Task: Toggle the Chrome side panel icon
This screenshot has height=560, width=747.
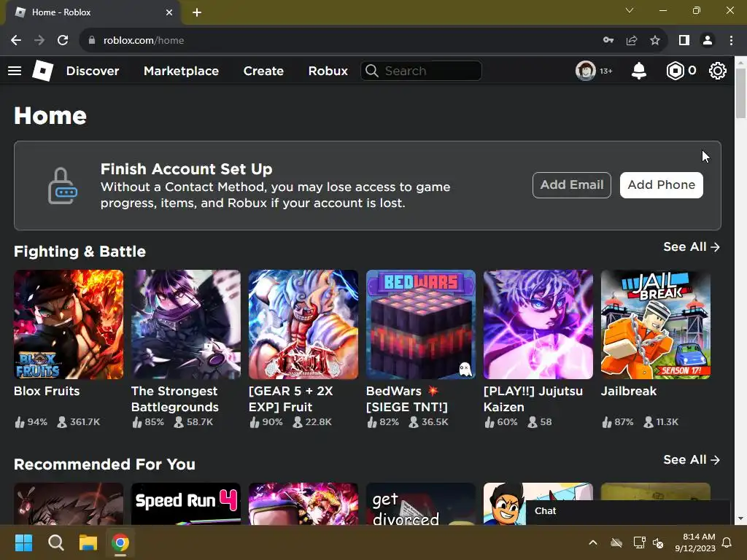Action: 684,41
